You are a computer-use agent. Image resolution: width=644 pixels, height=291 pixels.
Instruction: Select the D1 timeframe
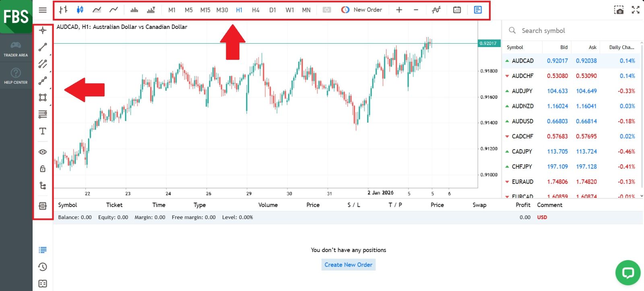point(272,10)
